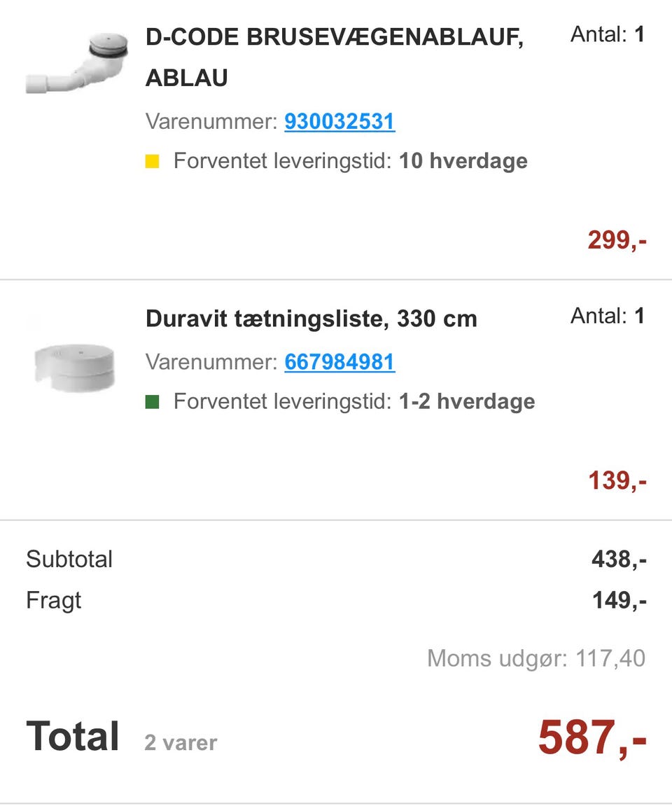
Task: Click the Subtotal amount 438,-
Action: 618,560
